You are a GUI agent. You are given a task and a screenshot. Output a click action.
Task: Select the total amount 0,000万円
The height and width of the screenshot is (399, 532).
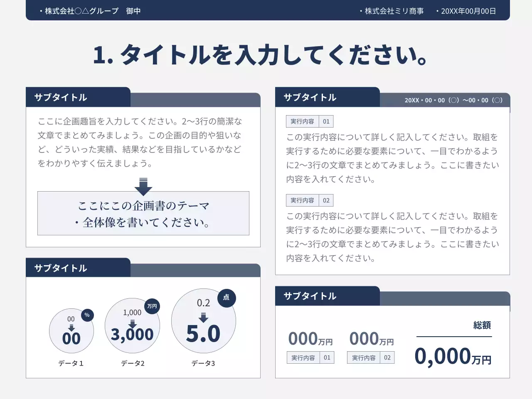coord(453,357)
